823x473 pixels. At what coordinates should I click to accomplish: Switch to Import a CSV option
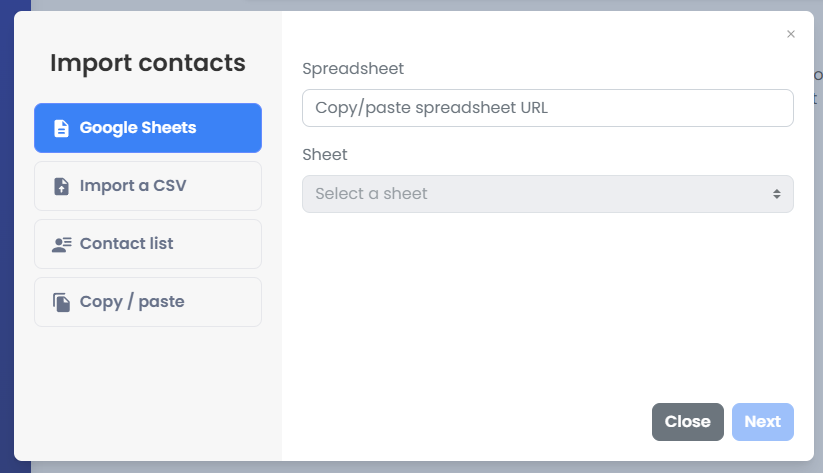point(148,186)
